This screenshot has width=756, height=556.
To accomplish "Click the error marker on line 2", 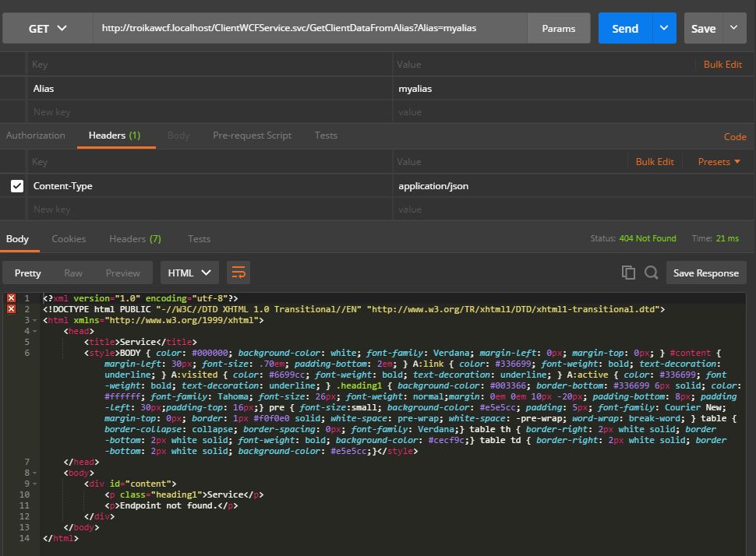I will click(11, 309).
